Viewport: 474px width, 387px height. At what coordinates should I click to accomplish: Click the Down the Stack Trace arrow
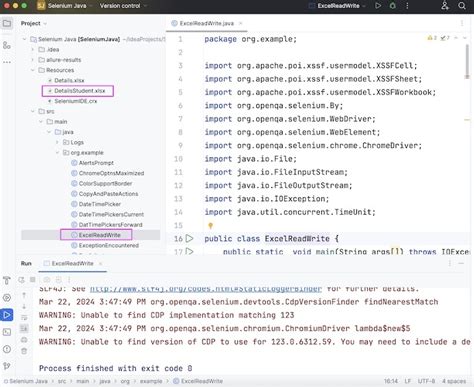(x=24, y=306)
